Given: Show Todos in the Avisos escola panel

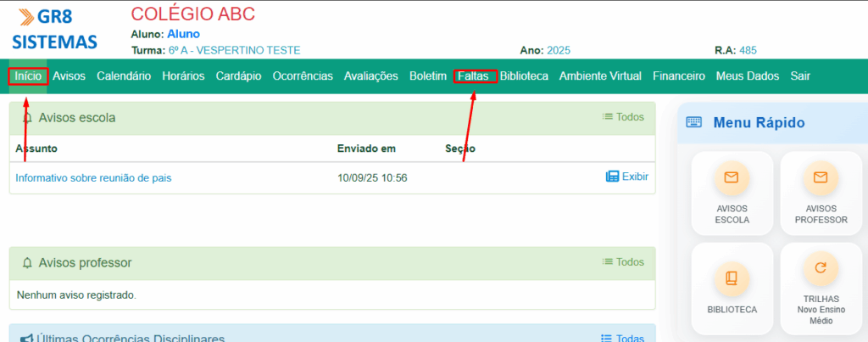Looking at the screenshot, I should coord(623,117).
